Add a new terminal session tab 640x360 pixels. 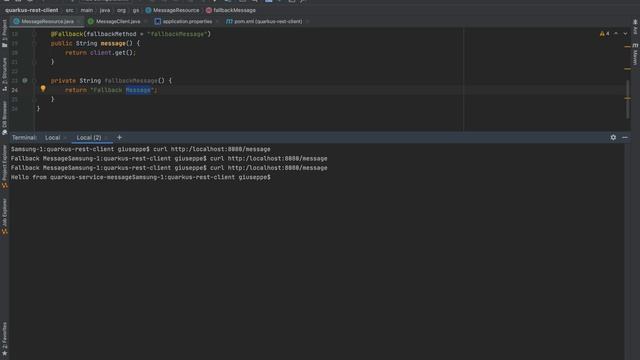(x=119, y=138)
